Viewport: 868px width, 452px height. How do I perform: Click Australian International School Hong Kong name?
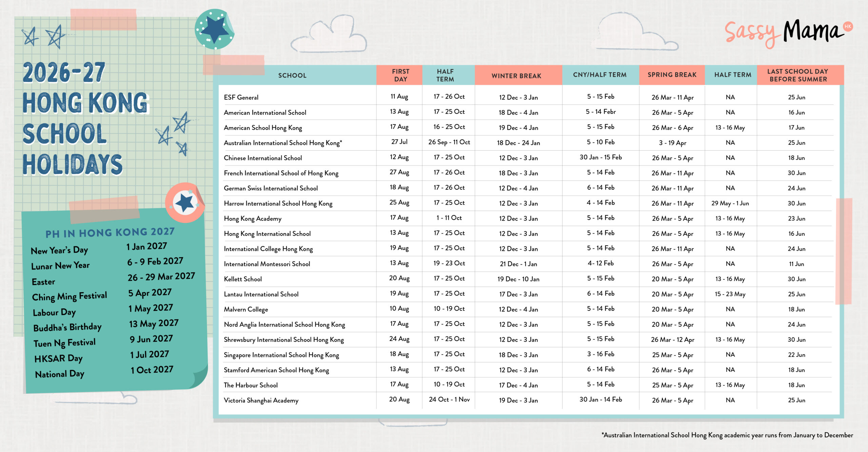pyautogui.click(x=283, y=143)
